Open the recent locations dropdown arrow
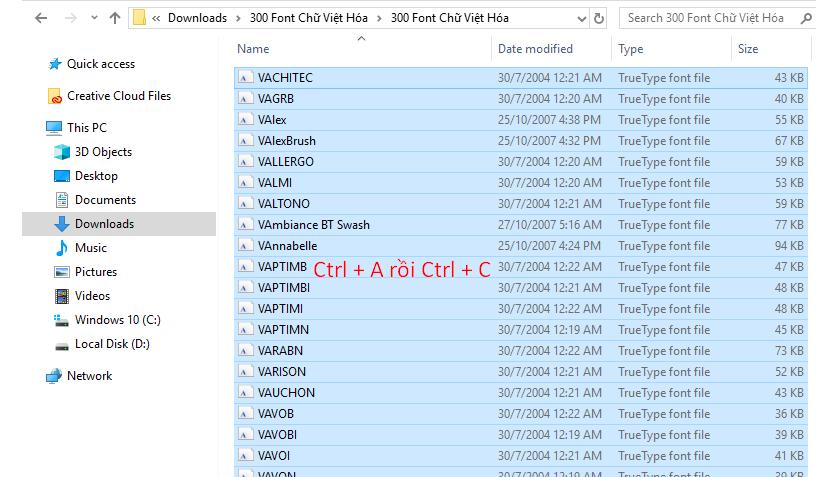 pyautogui.click(x=94, y=18)
